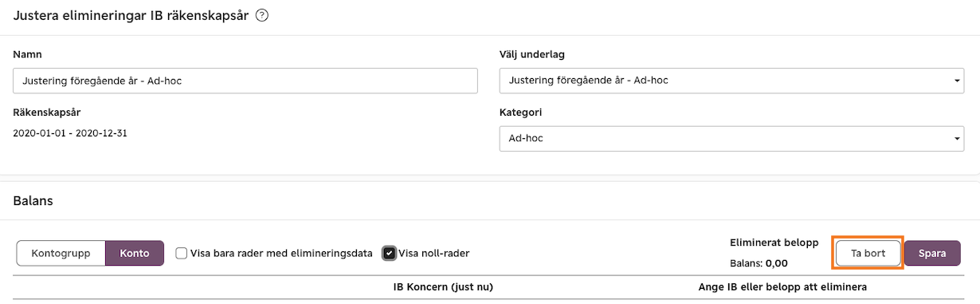Click the Ta bort button
Image resolution: width=980 pixels, height=304 pixels.
[868, 254]
